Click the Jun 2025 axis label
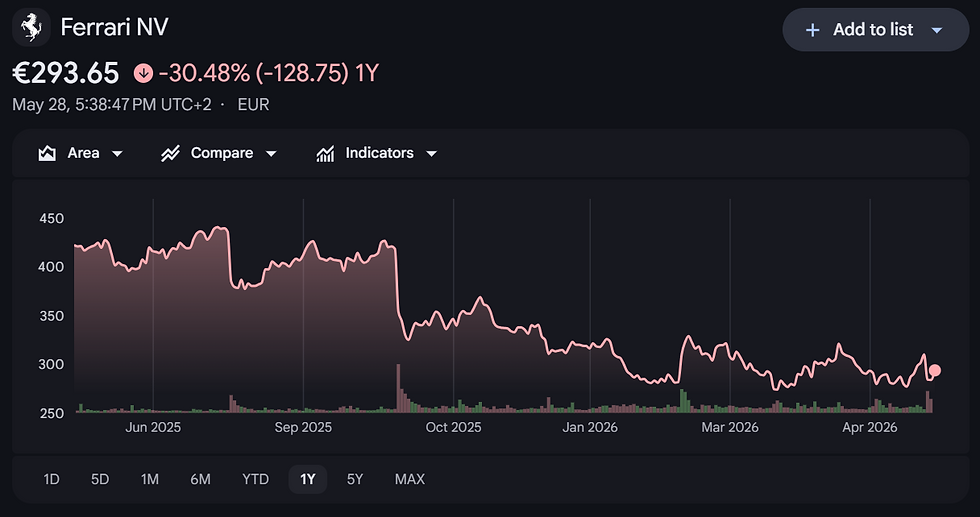 pyautogui.click(x=153, y=428)
